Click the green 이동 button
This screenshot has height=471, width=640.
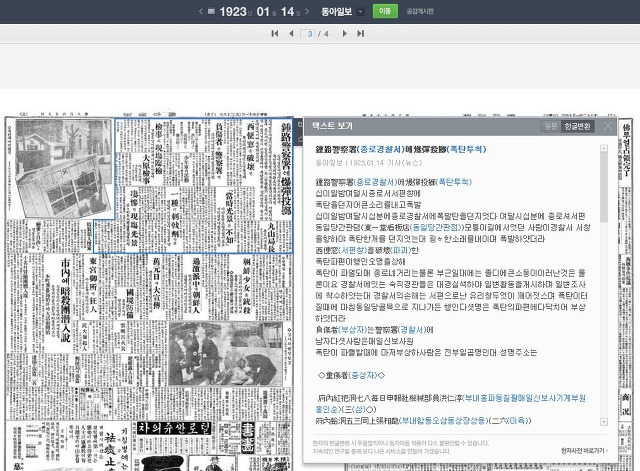pyautogui.click(x=385, y=11)
